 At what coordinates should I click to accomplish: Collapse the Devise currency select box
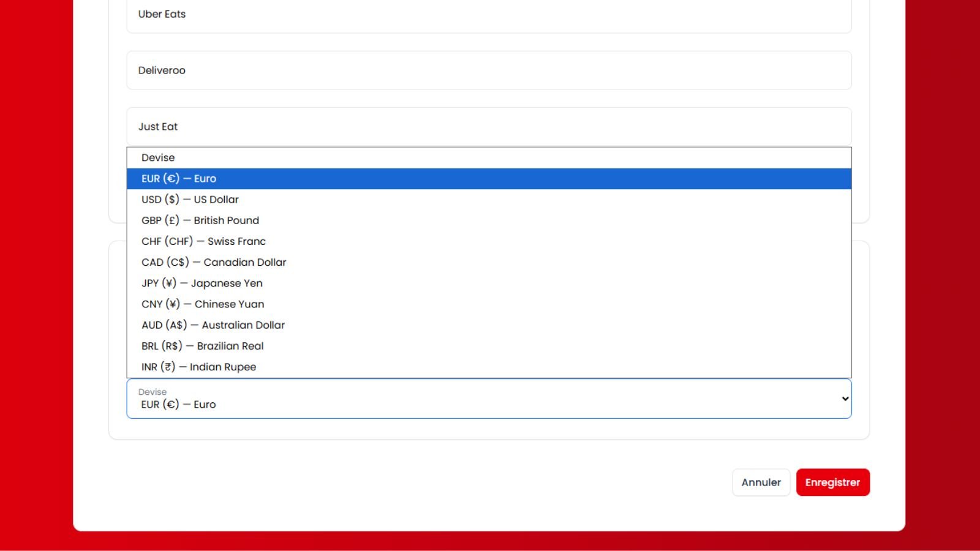(x=488, y=399)
